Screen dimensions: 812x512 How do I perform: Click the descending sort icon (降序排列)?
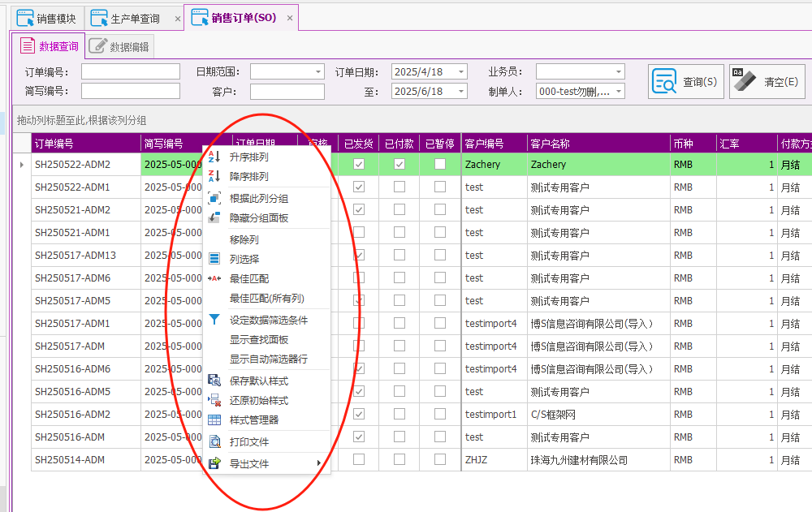(214, 176)
